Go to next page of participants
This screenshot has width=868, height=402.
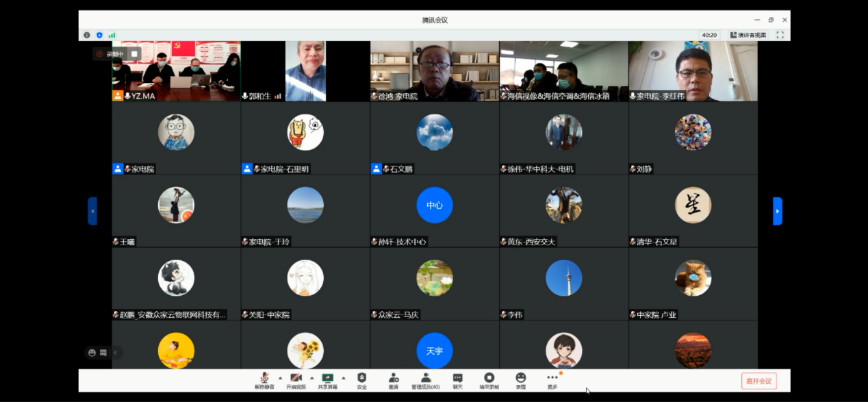777,211
